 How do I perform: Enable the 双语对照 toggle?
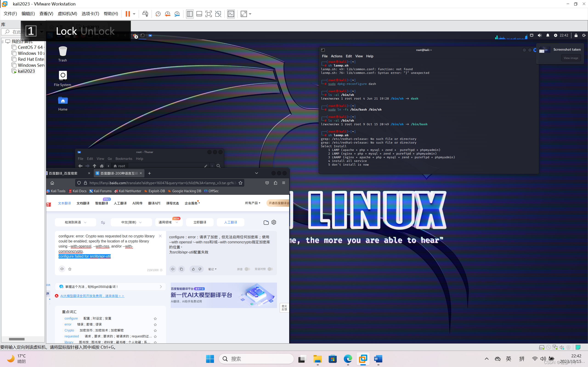coord(270,269)
